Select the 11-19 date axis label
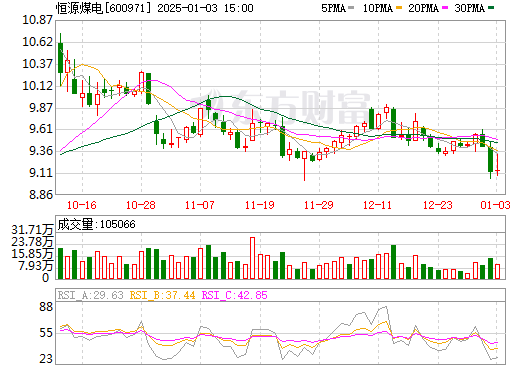Screen dimensions: 520x365 point(260,205)
